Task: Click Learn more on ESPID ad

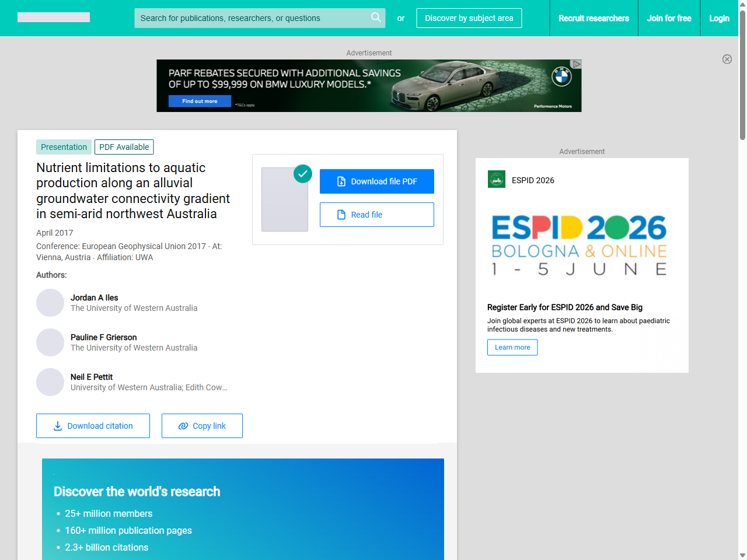Action: click(x=512, y=347)
